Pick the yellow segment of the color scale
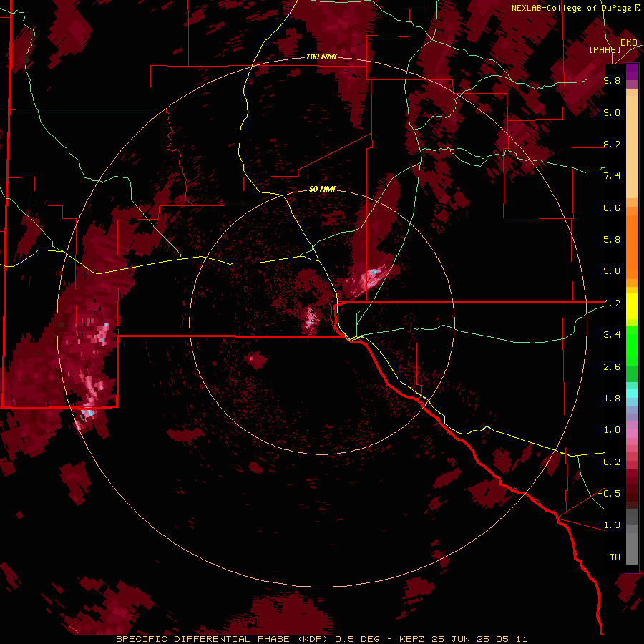 (632, 306)
